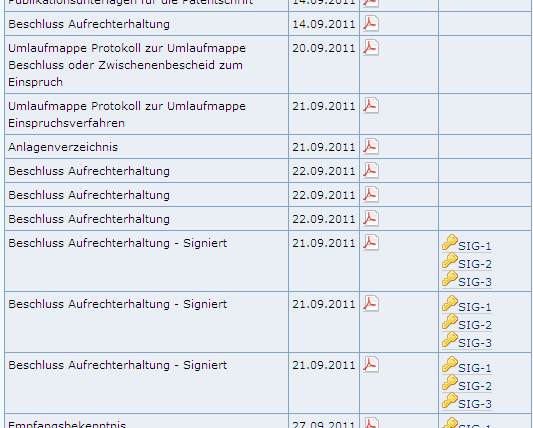Open SIG-1 of first signed Beschluss
The height and width of the screenshot is (428, 533).
point(467,243)
